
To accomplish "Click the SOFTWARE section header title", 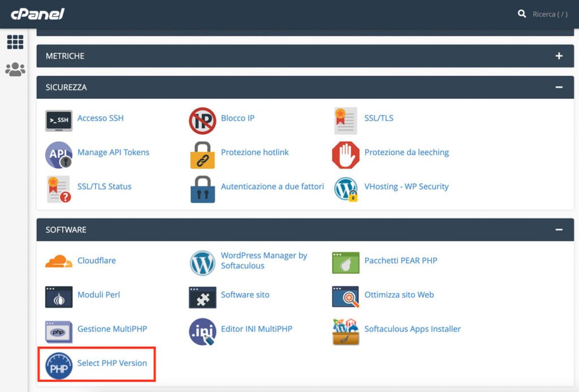I will (x=66, y=230).
